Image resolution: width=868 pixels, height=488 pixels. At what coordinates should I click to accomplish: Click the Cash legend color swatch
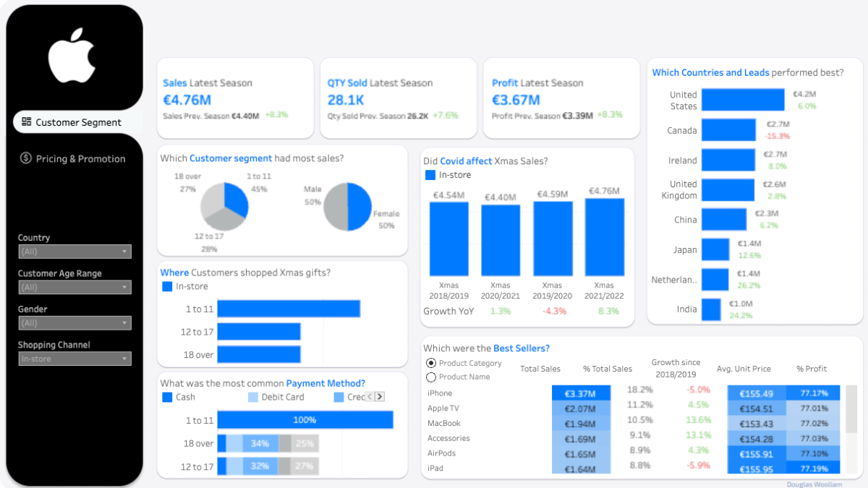pyautogui.click(x=167, y=397)
